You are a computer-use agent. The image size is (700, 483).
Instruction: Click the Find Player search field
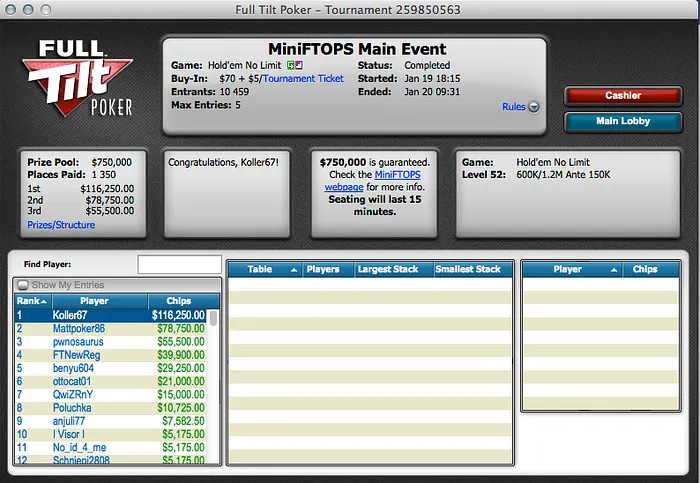point(179,264)
